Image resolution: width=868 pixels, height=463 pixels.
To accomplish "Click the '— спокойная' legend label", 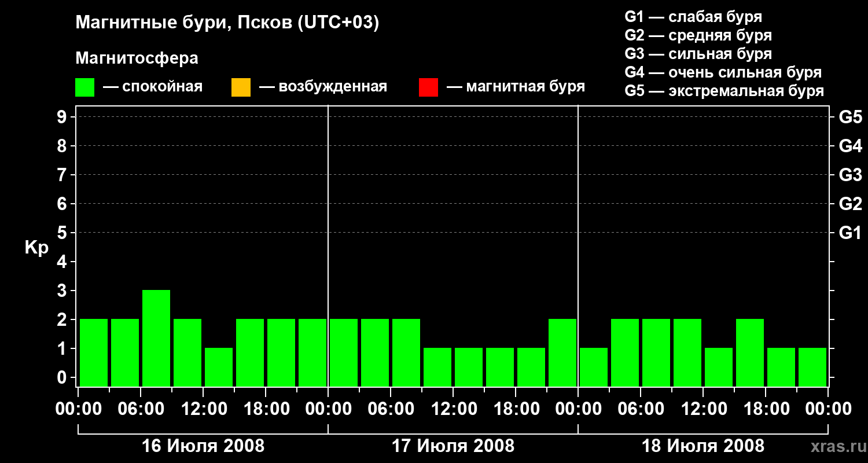I will (x=153, y=87).
